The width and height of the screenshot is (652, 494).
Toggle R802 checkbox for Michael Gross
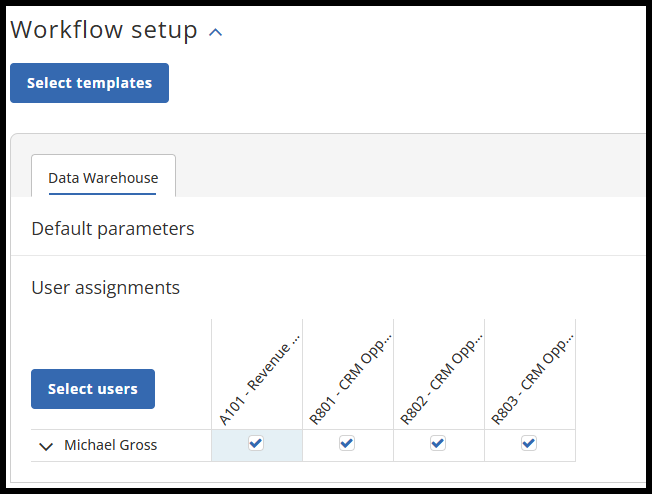coord(438,444)
